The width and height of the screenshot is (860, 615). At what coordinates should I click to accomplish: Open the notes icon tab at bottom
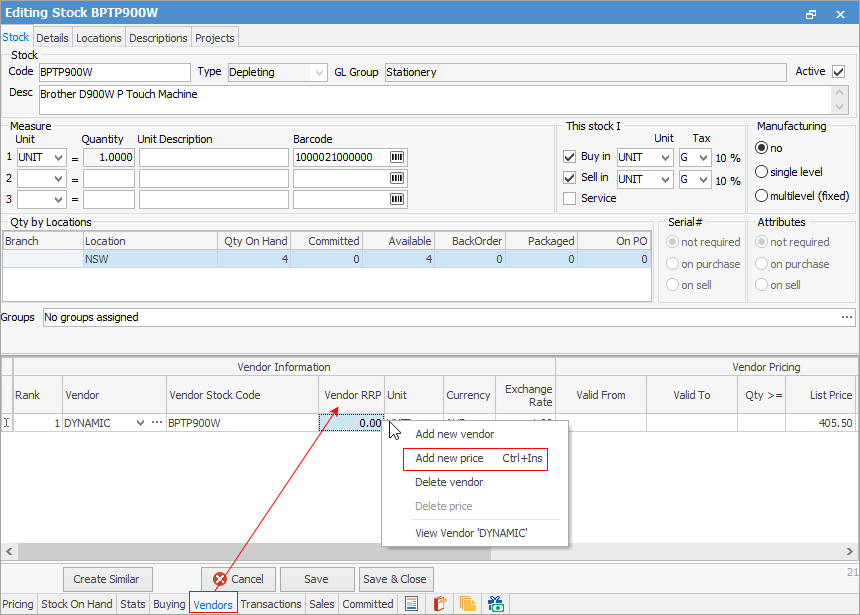pyautogui.click(x=411, y=604)
